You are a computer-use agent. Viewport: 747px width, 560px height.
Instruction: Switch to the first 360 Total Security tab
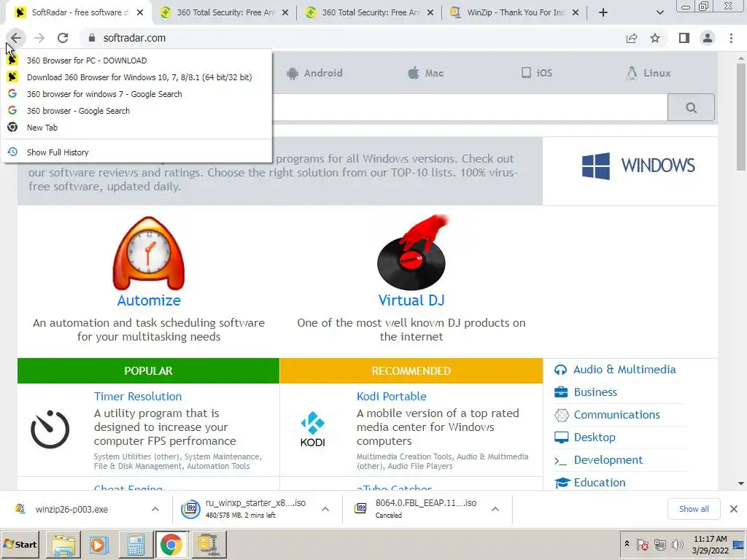pyautogui.click(x=225, y=12)
